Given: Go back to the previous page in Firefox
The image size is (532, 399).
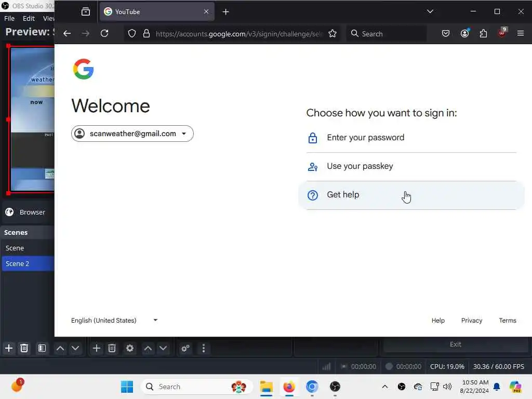Looking at the screenshot, I should coord(67,33).
